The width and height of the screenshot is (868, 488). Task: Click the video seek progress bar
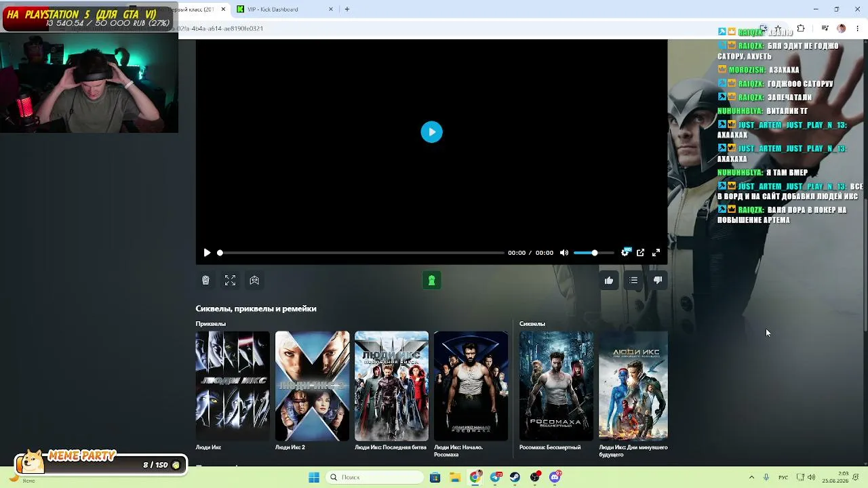coord(361,253)
